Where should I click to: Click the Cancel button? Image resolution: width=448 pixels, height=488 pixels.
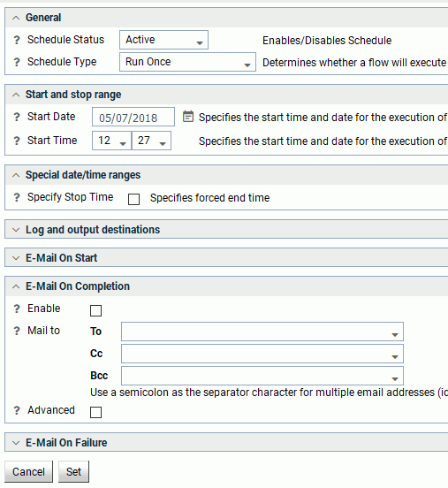click(28, 472)
